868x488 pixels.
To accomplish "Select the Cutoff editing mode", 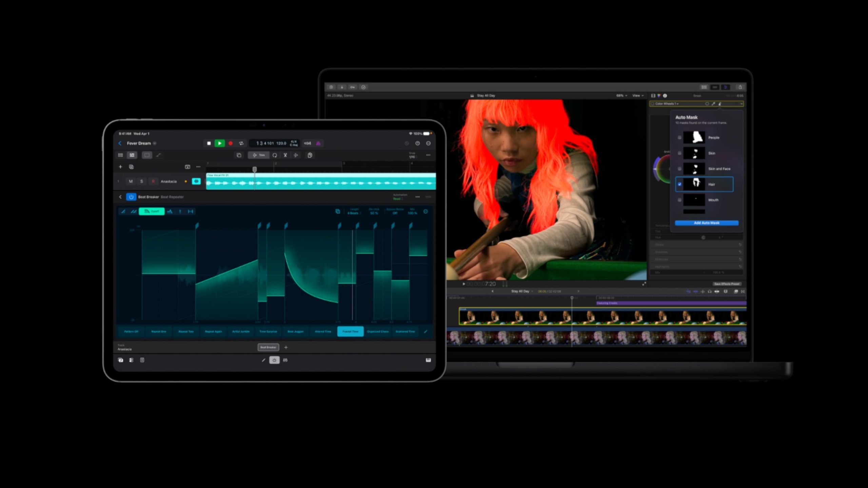I will (x=152, y=211).
